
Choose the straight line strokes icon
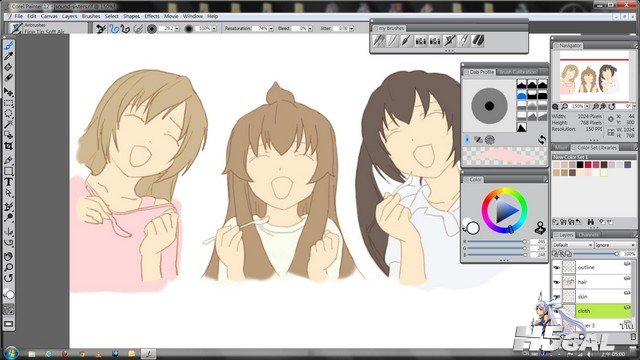point(125,29)
